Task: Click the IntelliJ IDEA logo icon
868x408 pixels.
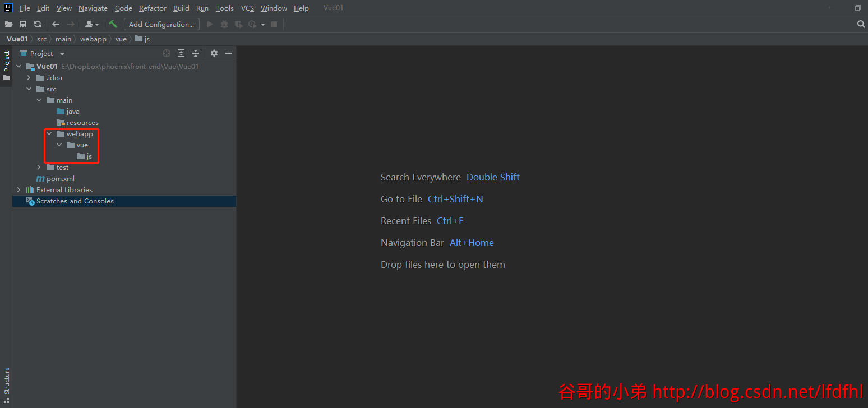Action: pos(8,8)
